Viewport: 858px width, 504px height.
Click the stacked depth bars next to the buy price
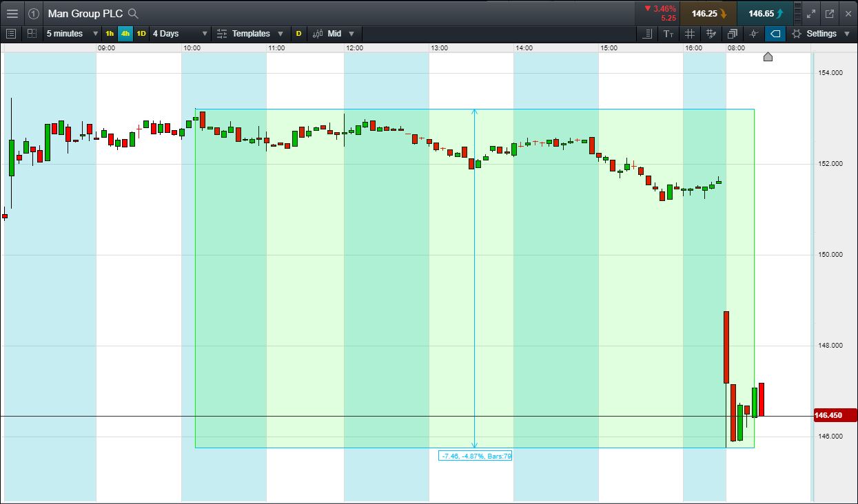pos(797,13)
